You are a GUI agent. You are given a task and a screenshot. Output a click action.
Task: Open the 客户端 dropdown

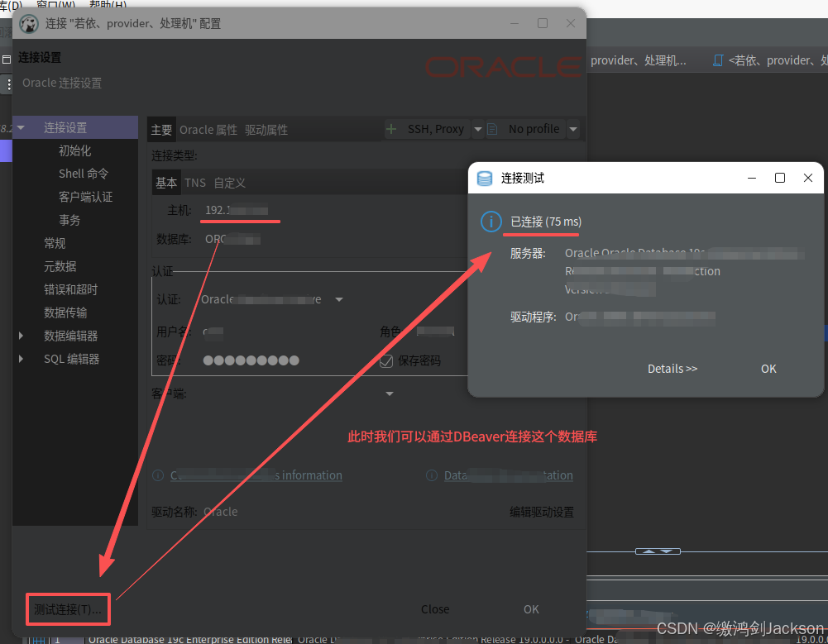[x=389, y=394]
